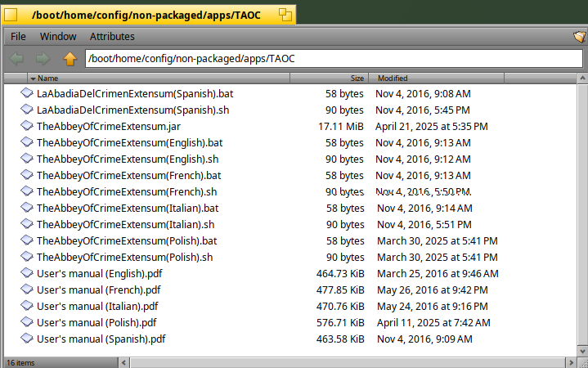Open the File menu

[x=18, y=36]
